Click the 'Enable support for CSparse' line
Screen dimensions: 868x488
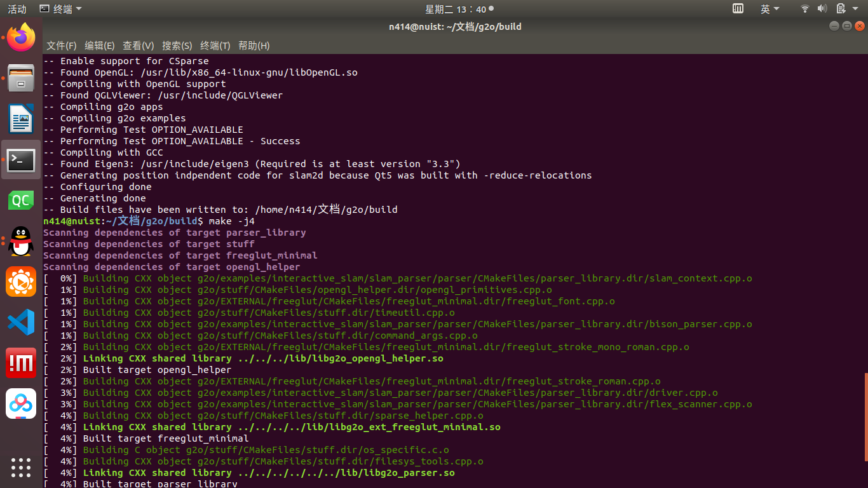click(x=126, y=61)
